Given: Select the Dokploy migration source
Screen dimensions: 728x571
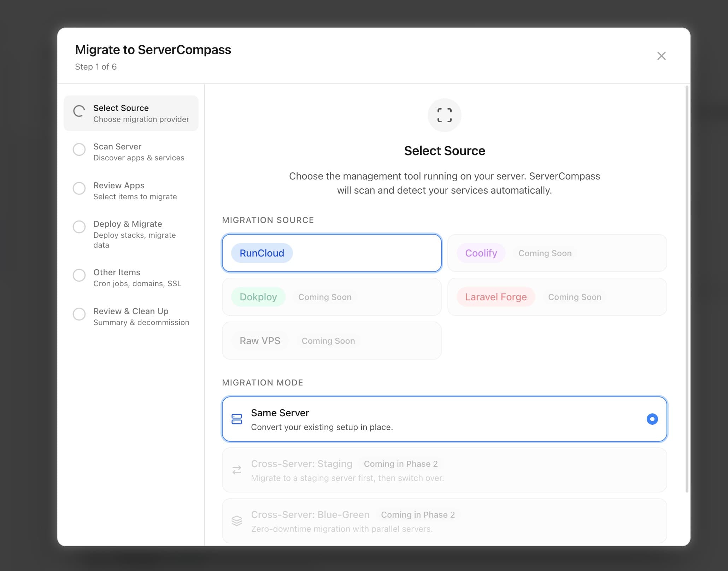Looking at the screenshot, I should pos(331,297).
